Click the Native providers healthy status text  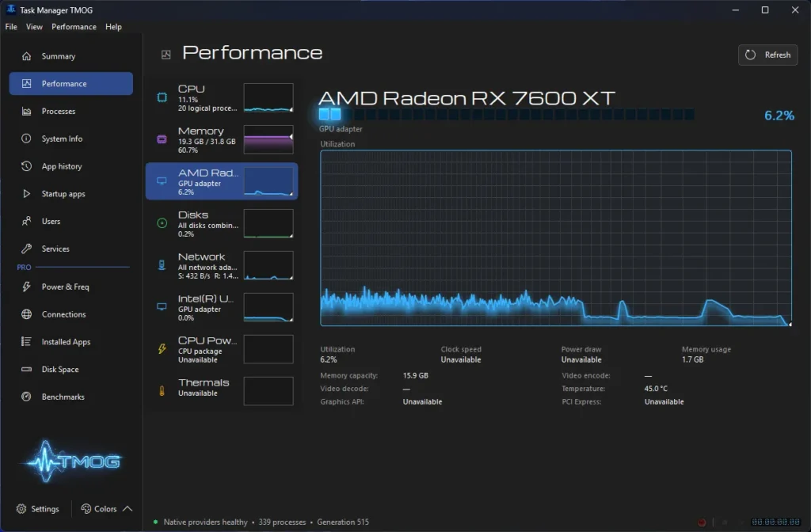point(205,522)
